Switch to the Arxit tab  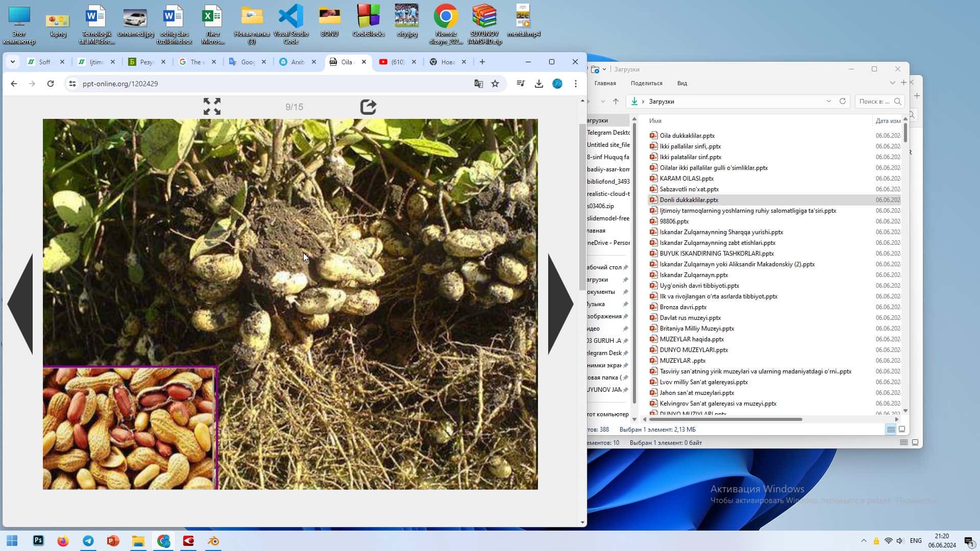pyautogui.click(x=297, y=62)
